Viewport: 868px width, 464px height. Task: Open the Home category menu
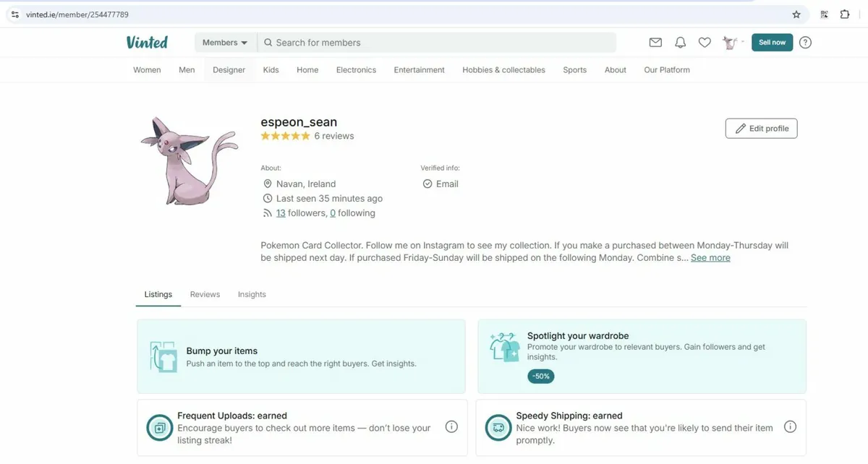pos(307,70)
